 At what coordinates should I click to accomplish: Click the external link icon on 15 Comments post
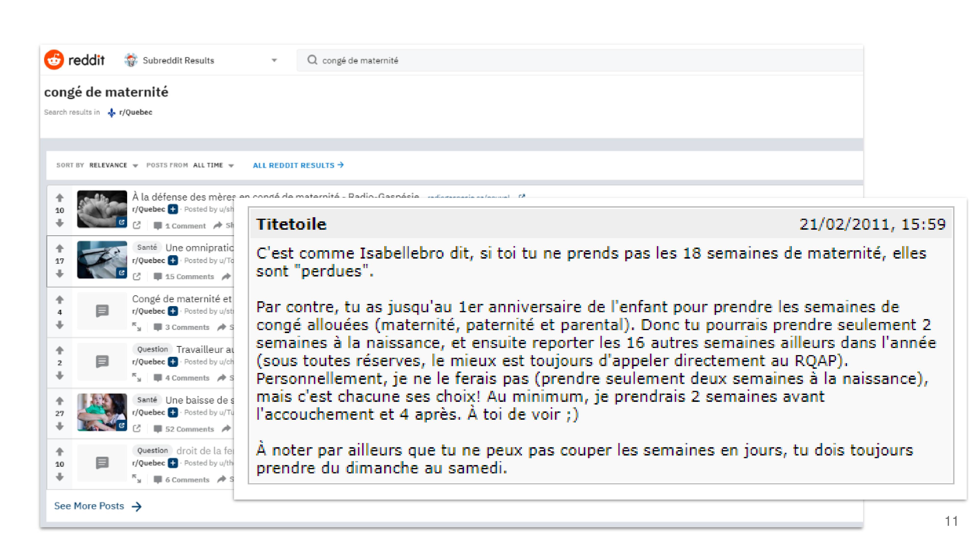(137, 277)
